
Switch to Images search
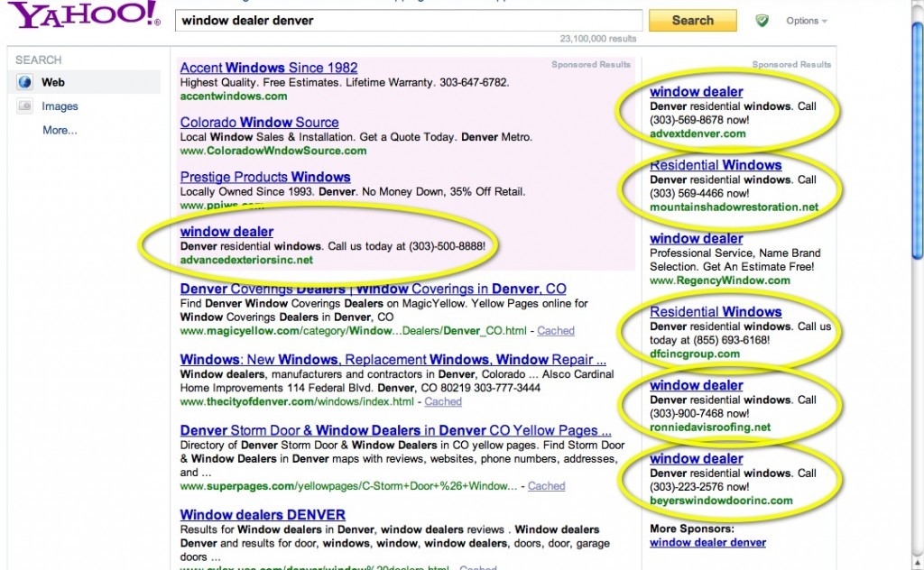(60, 106)
